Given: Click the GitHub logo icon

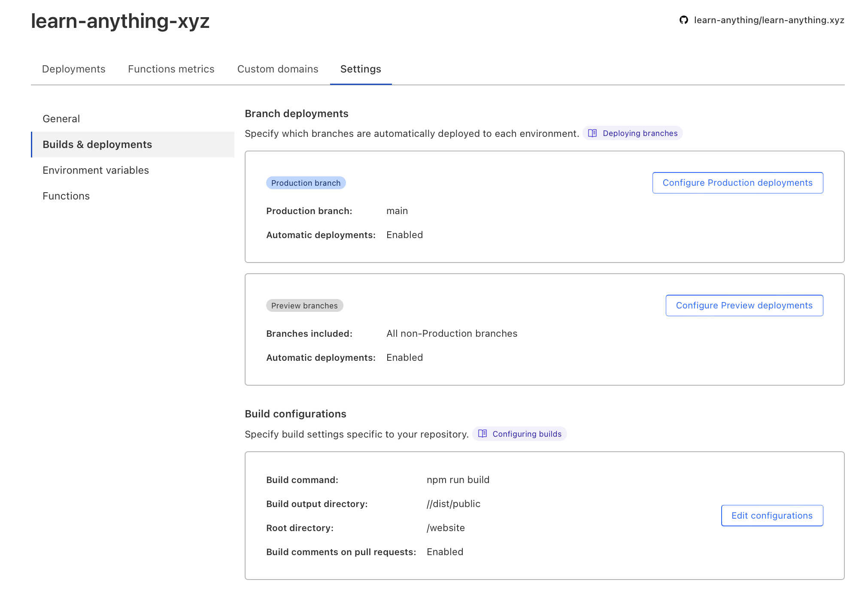Looking at the screenshot, I should click(x=683, y=20).
